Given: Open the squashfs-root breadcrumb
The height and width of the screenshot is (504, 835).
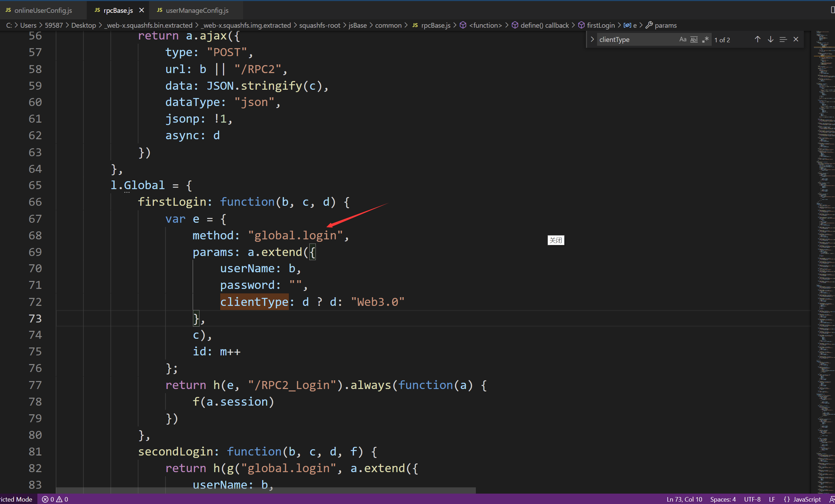Looking at the screenshot, I should click(x=319, y=25).
